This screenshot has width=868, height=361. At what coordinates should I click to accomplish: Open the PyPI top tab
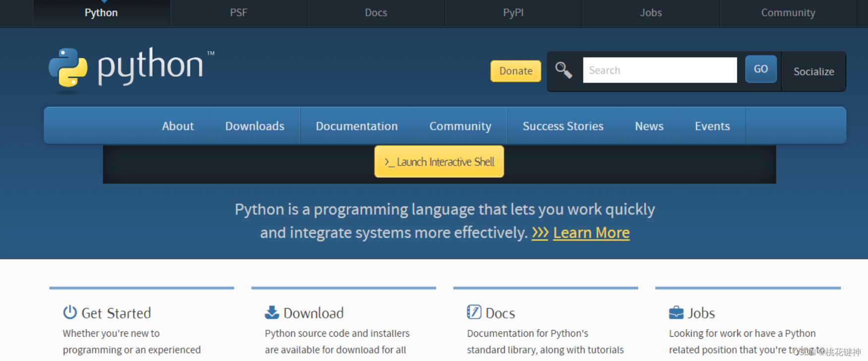coord(513,13)
